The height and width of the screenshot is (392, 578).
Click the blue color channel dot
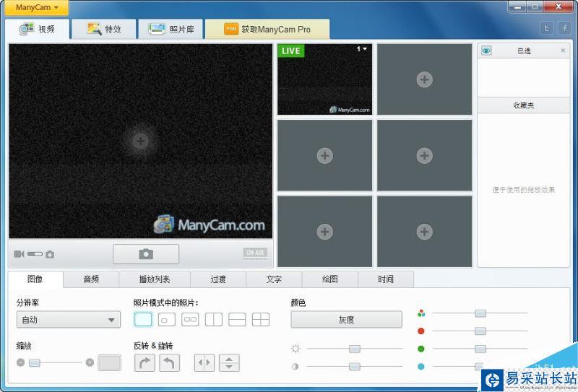pyautogui.click(x=421, y=367)
